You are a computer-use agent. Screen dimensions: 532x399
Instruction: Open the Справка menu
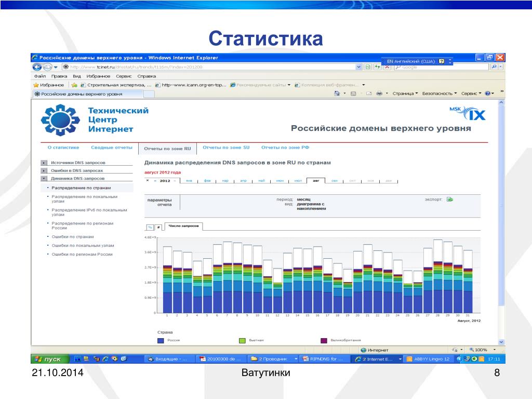click(x=147, y=76)
